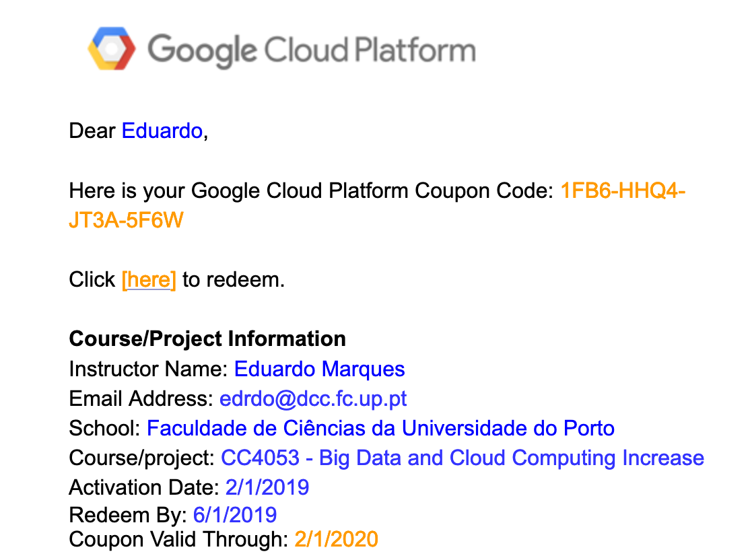
Task: Click email address edrdo@dcc.fc.up.pt
Action: 313,399
